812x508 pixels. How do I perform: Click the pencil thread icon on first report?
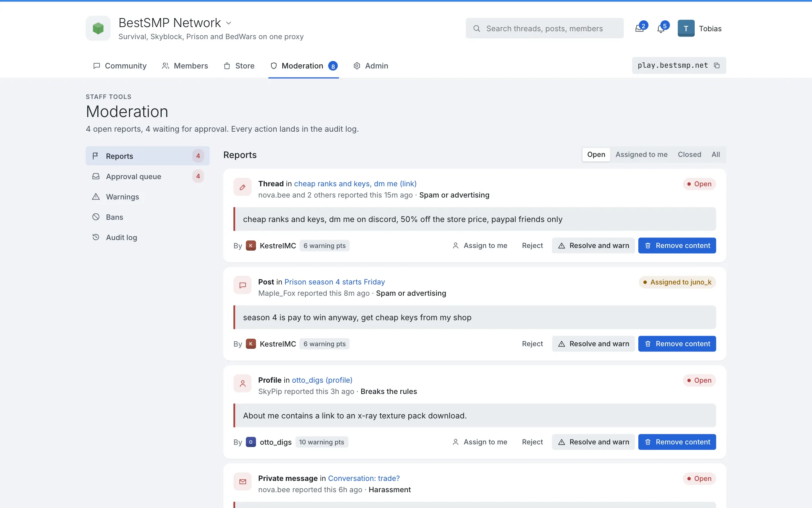point(242,187)
